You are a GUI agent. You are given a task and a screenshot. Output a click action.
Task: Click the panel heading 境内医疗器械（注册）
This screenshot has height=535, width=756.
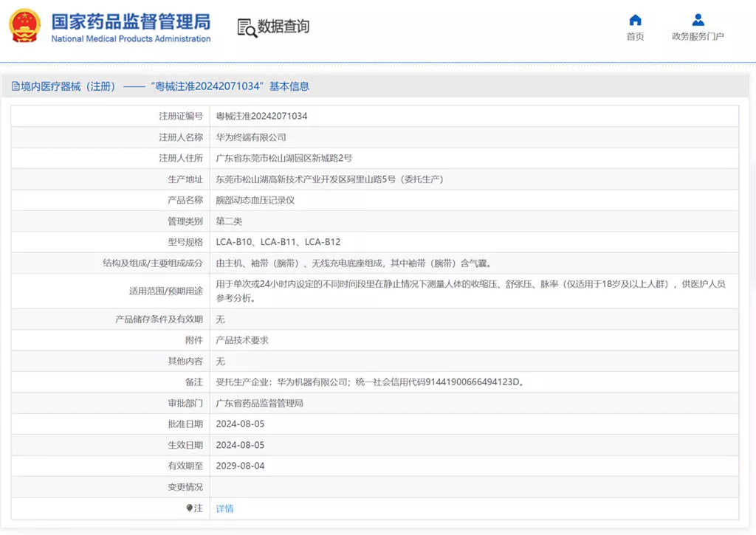[x=68, y=86]
